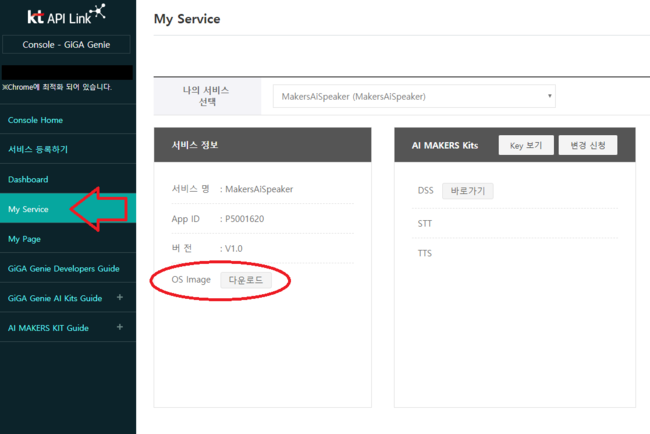Click the Chrome optimization notice text

tap(57, 87)
